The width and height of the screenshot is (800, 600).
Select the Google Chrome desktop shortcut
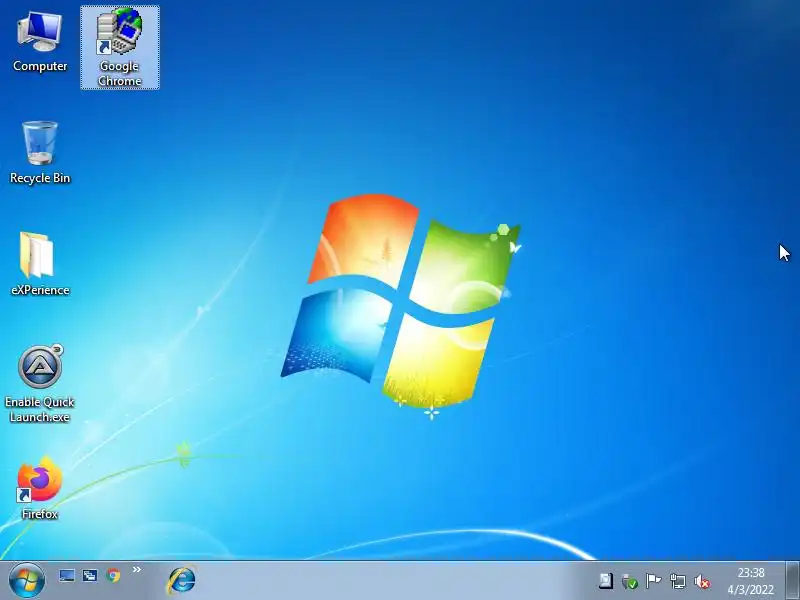click(120, 47)
